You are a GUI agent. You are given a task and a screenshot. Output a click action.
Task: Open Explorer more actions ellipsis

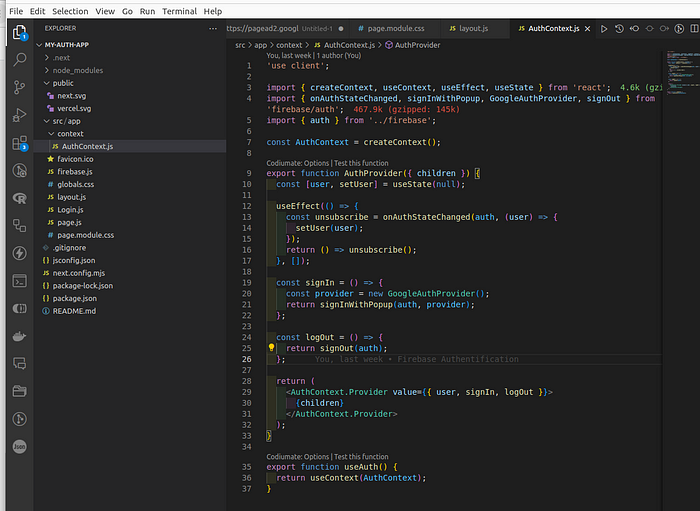(213, 29)
